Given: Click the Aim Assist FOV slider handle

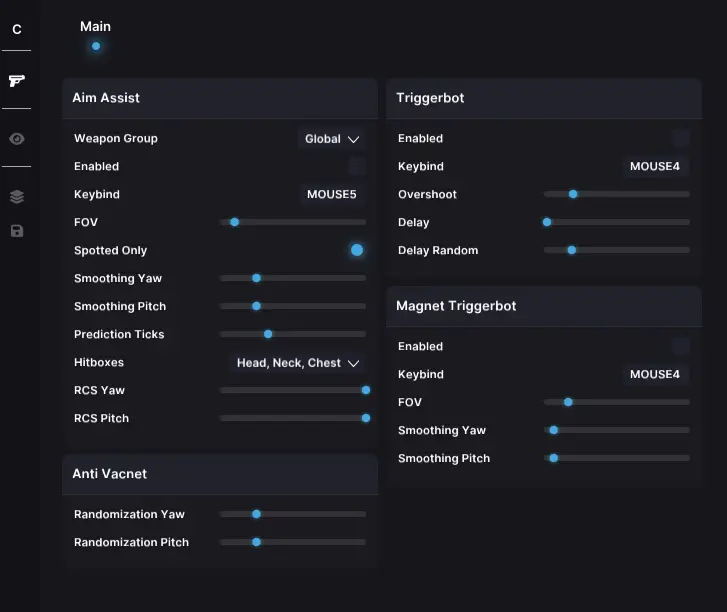Looking at the screenshot, I should pos(234,222).
